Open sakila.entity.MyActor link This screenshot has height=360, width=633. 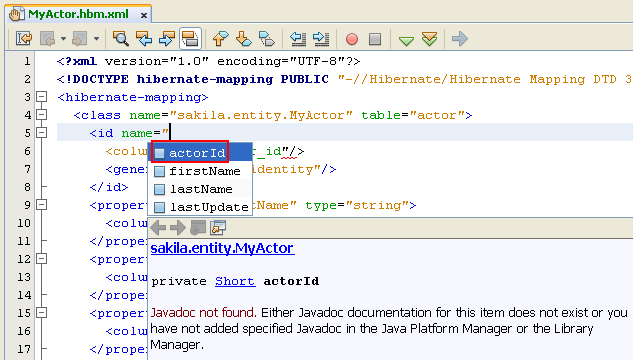[x=222, y=248]
